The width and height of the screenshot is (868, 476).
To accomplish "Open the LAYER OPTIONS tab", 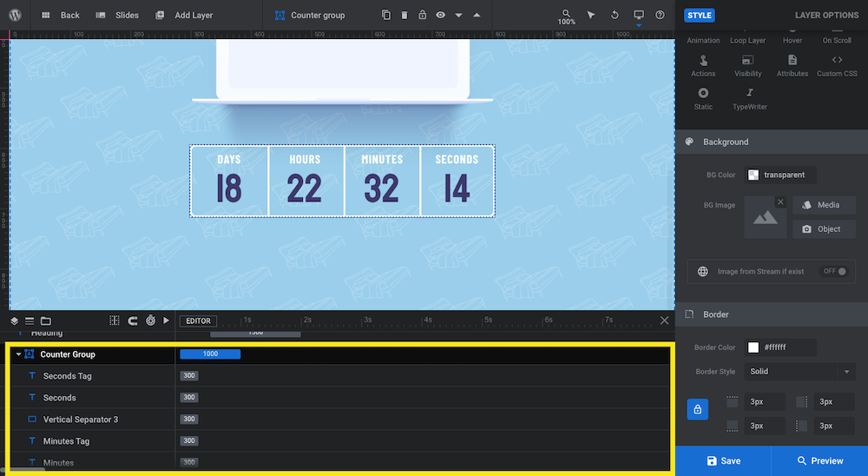I will click(826, 15).
